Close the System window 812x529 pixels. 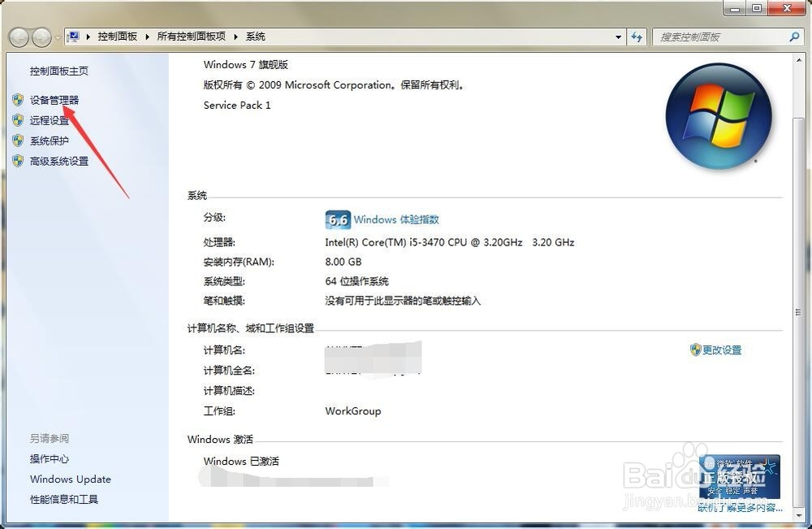click(x=787, y=8)
